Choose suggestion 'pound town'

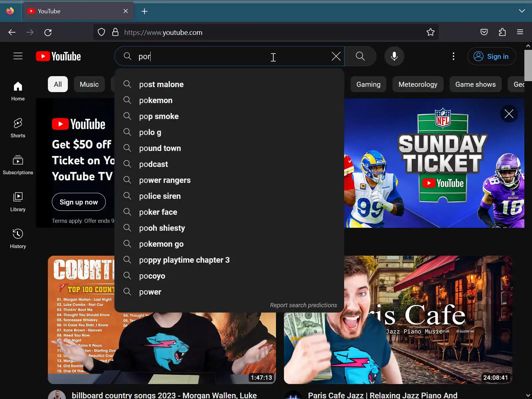tap(229, 148)
